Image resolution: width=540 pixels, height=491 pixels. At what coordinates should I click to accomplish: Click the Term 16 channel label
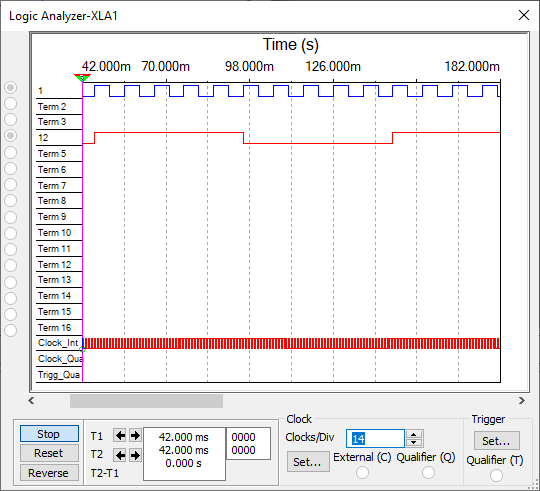[54, 327]
